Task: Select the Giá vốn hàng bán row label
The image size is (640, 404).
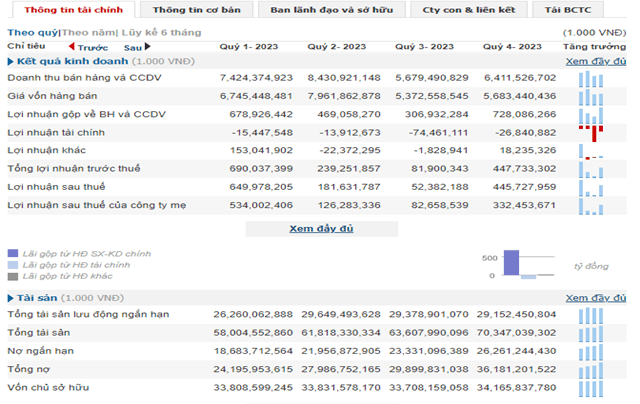Action: 52,96
